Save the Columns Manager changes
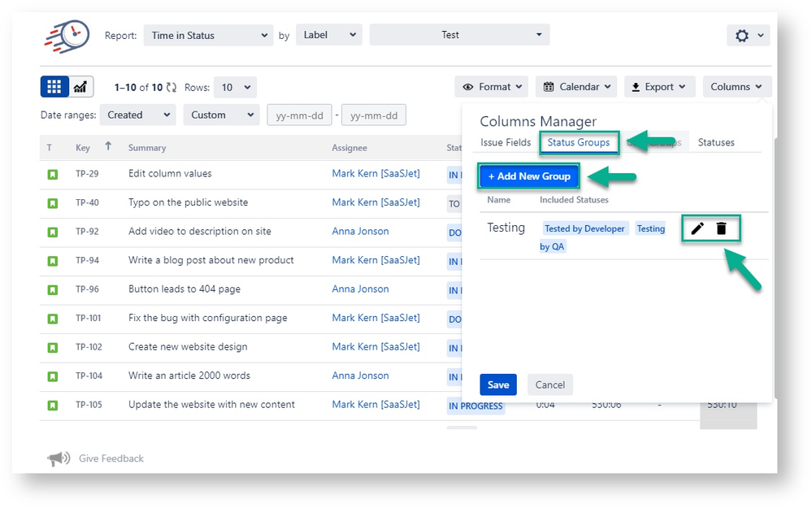 tap(497, 384)
